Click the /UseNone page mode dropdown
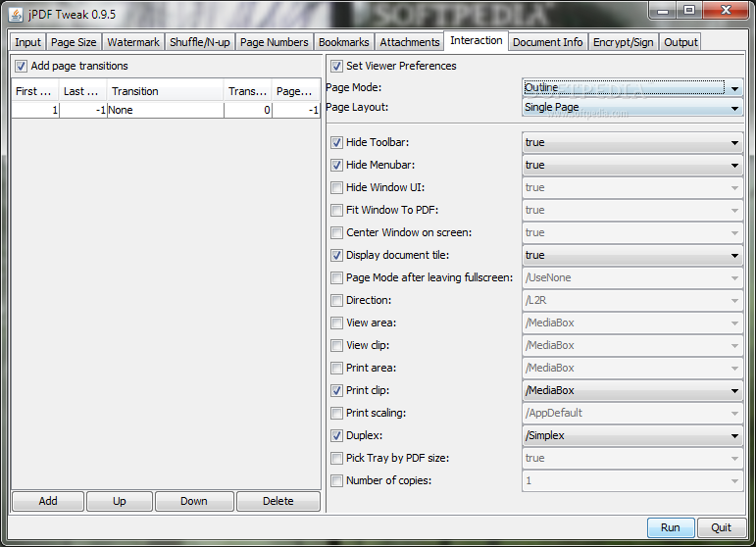This screenshot has width=756, height=547. (632, 278)
